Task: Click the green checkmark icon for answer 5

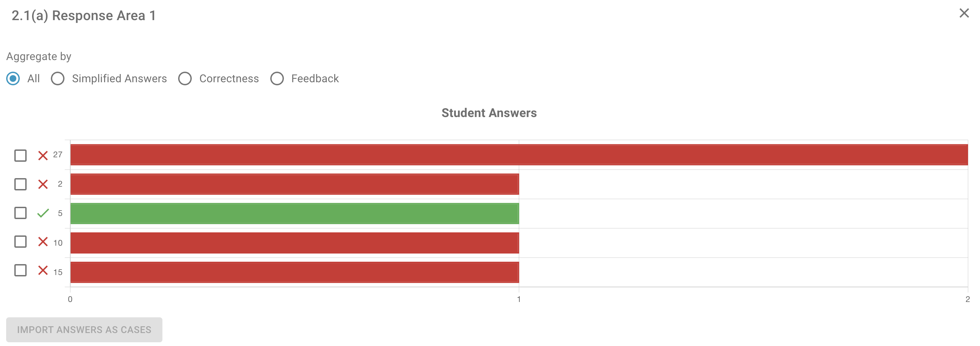Action: click(x=43, y=213)
